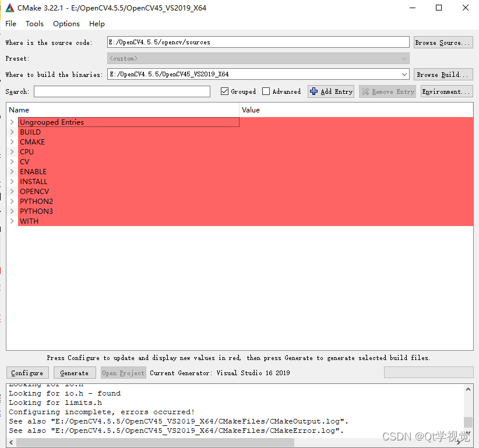
Task: Select the OPENCV row label
Action: point(34,192)
